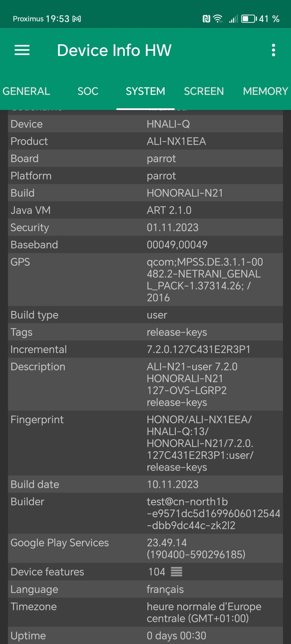Tap the Device features count 104

[x=157, y=572]
